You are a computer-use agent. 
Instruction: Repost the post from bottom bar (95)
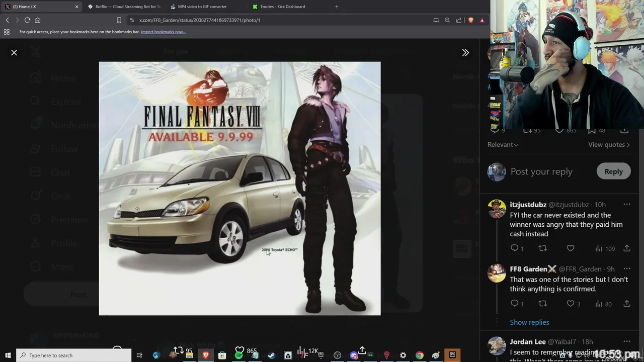point(183,350)
